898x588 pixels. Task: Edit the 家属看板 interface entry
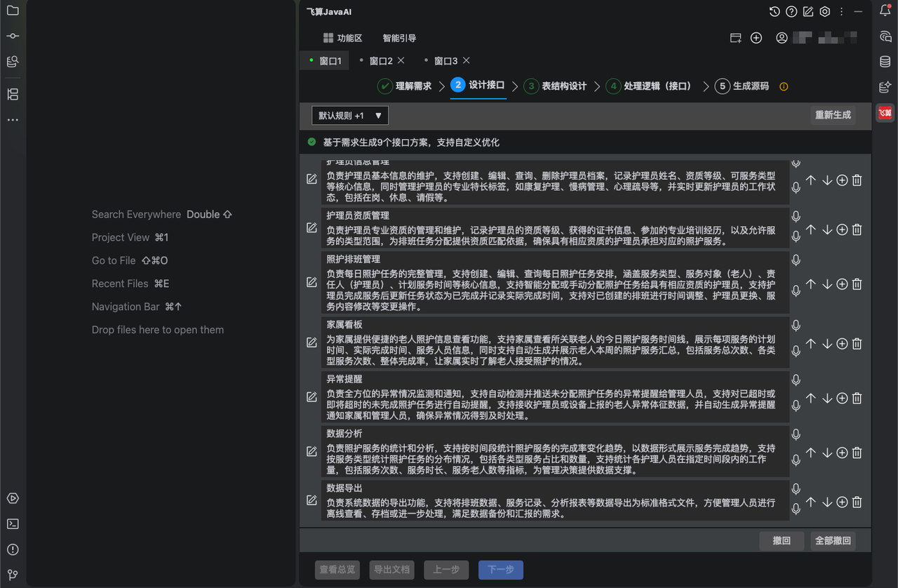(311, 342)
